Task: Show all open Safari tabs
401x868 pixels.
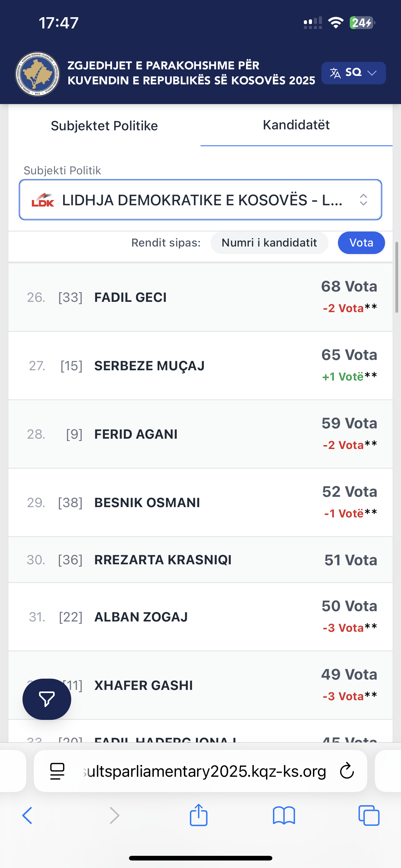Action: (369, 816)
